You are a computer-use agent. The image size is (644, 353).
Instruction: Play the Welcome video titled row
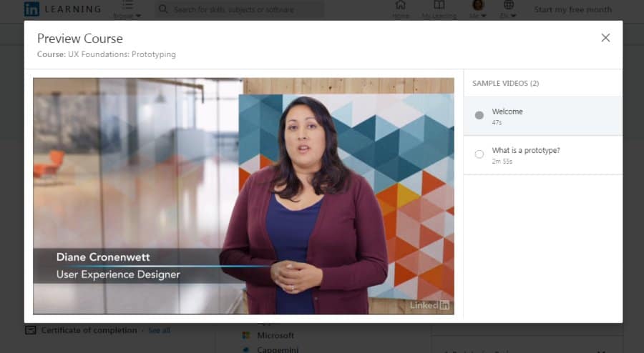543,116
